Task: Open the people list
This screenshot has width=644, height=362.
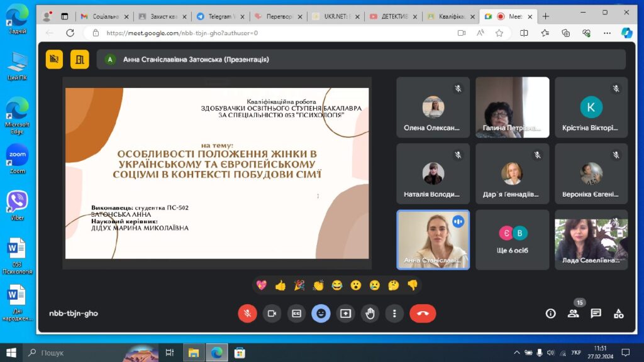Action: coord(573,313)
